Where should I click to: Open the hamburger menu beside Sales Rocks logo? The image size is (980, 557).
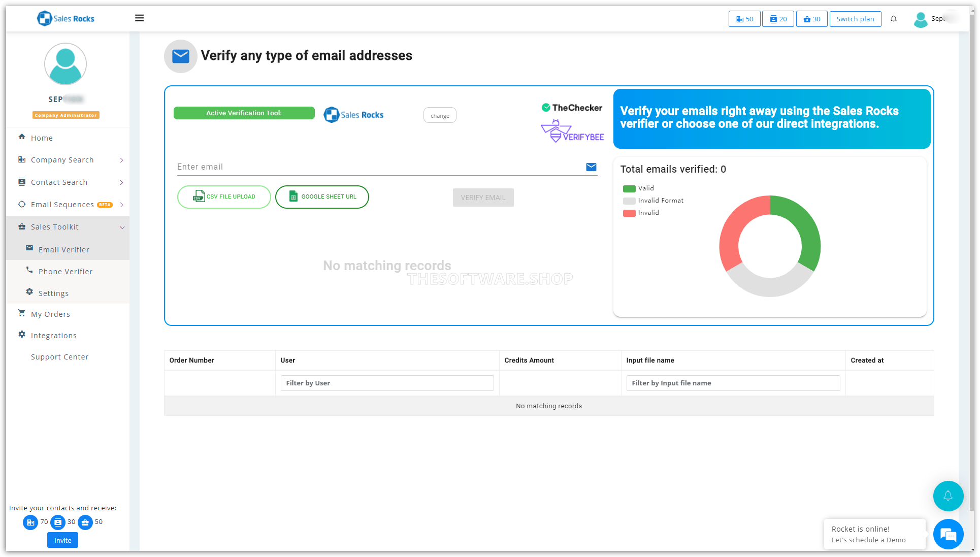pos(139,18)
